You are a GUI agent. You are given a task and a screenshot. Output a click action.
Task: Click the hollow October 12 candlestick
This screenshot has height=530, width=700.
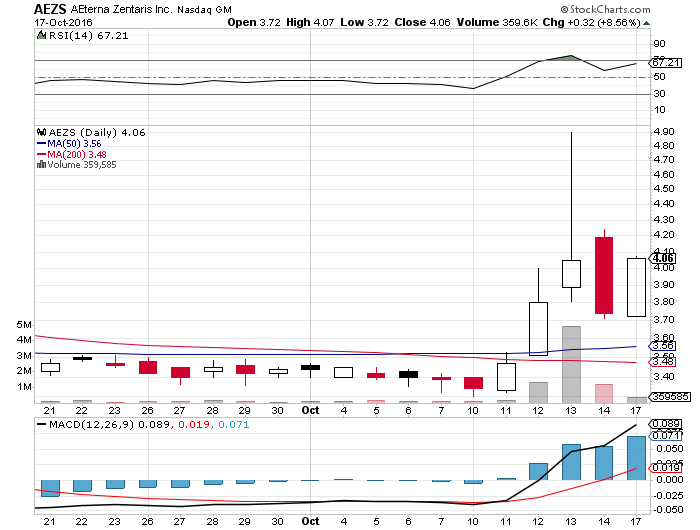click(538, 329)
